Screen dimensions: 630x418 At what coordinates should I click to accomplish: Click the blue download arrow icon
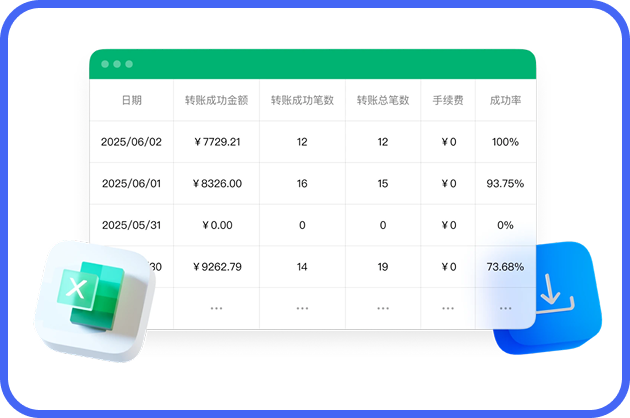point(550,295)
